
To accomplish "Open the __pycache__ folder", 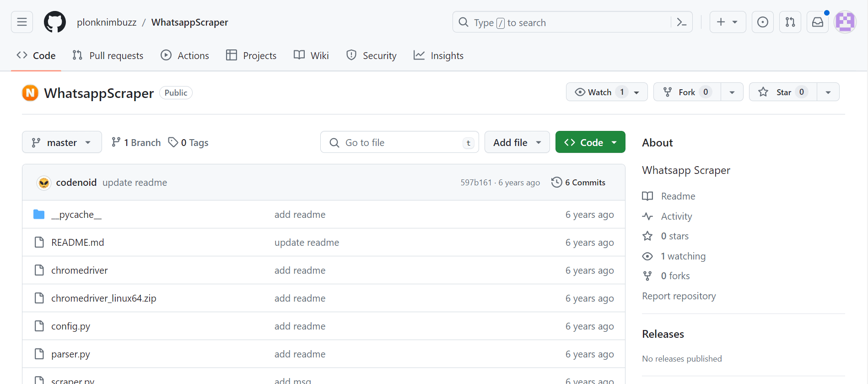I will (76, 215).
